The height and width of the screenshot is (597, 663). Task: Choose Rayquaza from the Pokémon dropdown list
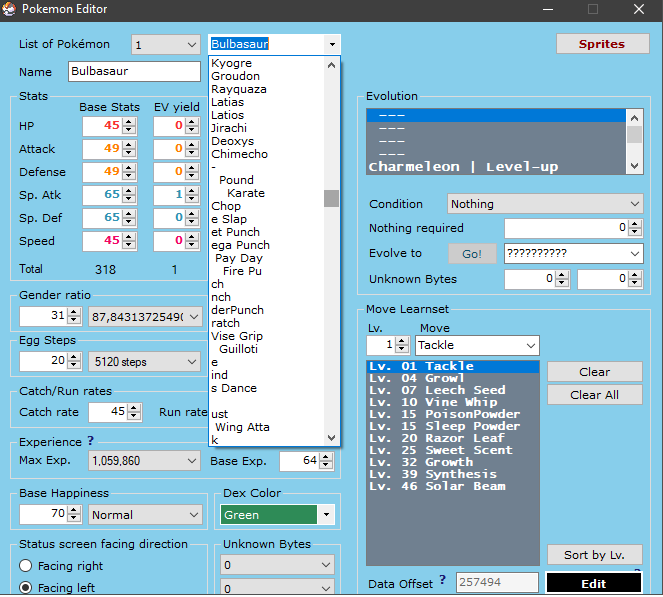239,89
